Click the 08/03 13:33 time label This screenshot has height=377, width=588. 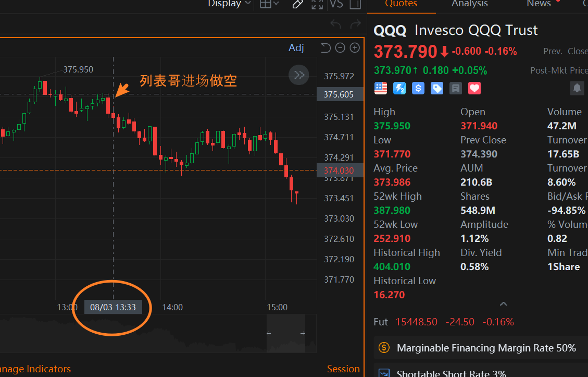[113, 307]
